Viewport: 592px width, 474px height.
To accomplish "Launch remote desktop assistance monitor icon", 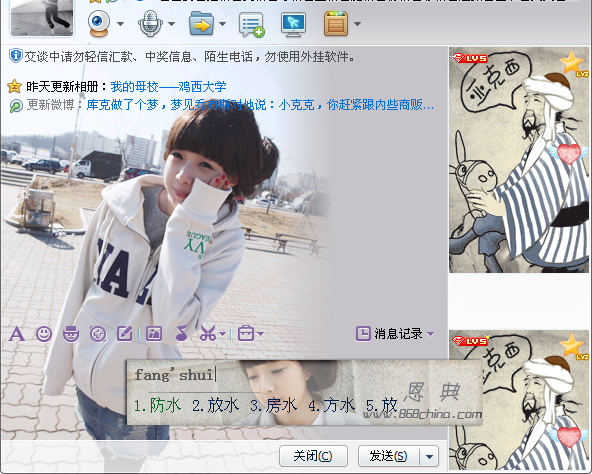I will click(293, 24).
